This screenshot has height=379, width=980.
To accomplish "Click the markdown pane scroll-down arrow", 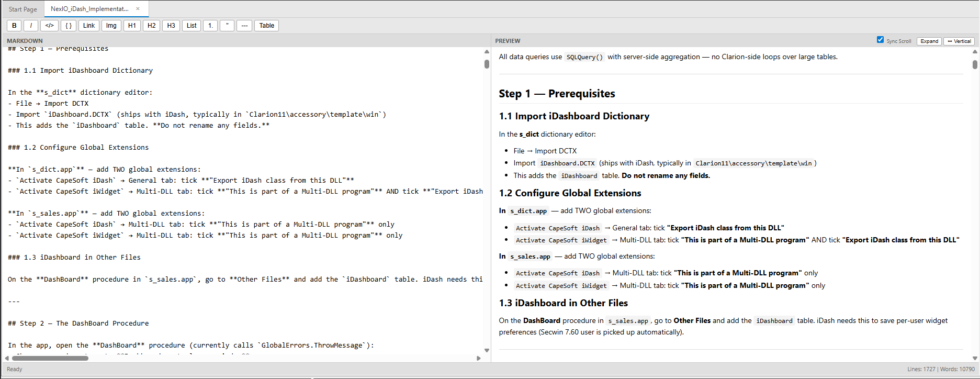I will tap(487, 350).
